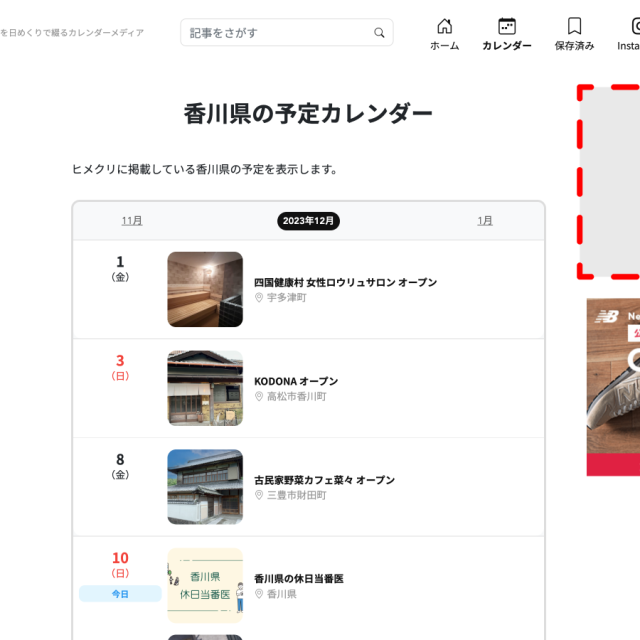Image resolution: width=640 pixels, height=640 pixels.
Task: Go to previous month 11月
Action: click(x=132, y=221)
